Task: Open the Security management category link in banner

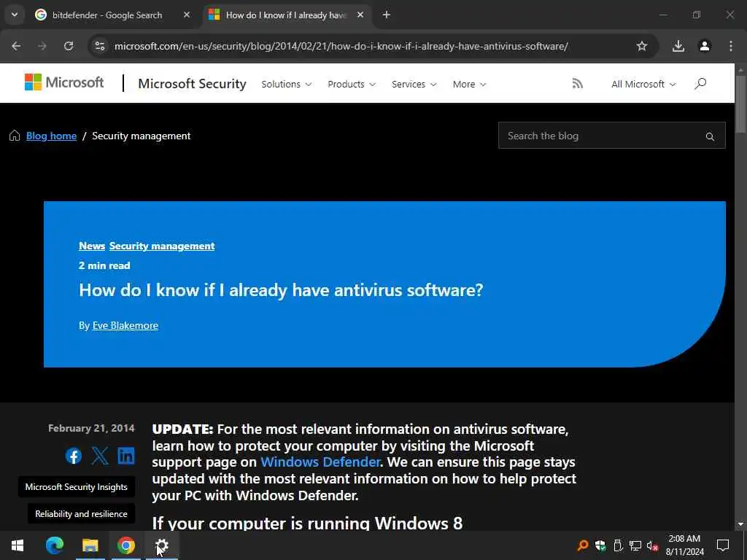Action: pyautogui.click(x=162, y=246)
